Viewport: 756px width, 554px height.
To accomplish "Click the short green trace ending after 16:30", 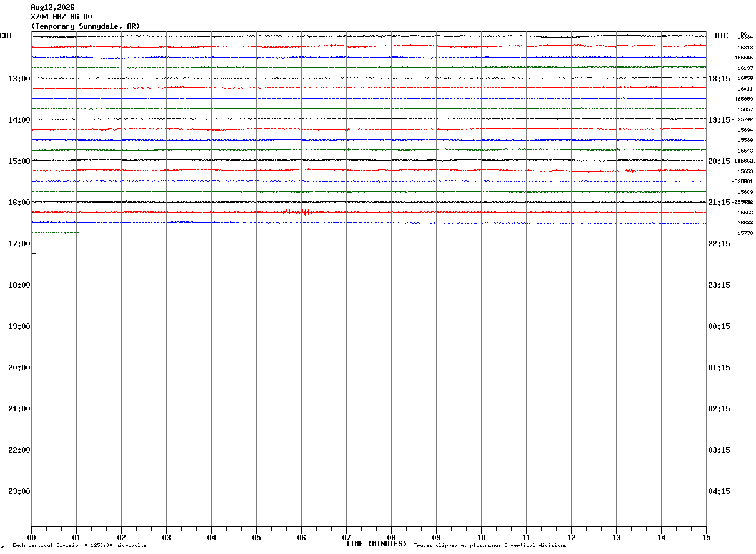I will [56, 233].
